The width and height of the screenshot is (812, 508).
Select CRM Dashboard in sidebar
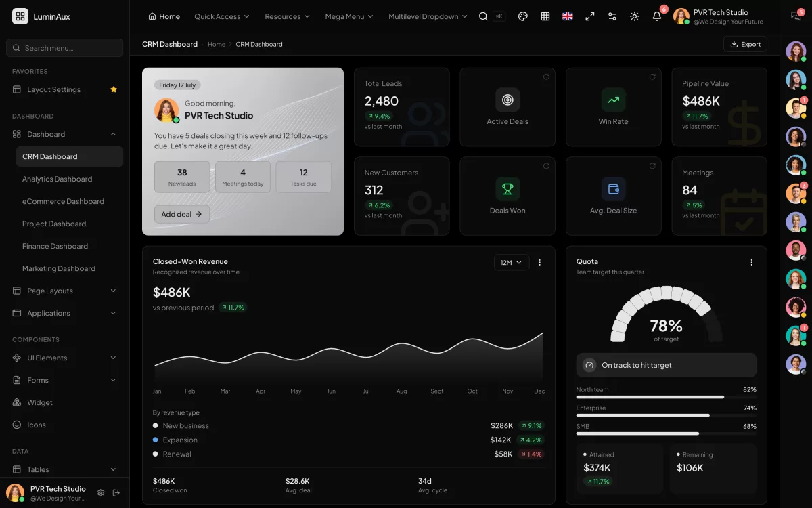(70, 156)
